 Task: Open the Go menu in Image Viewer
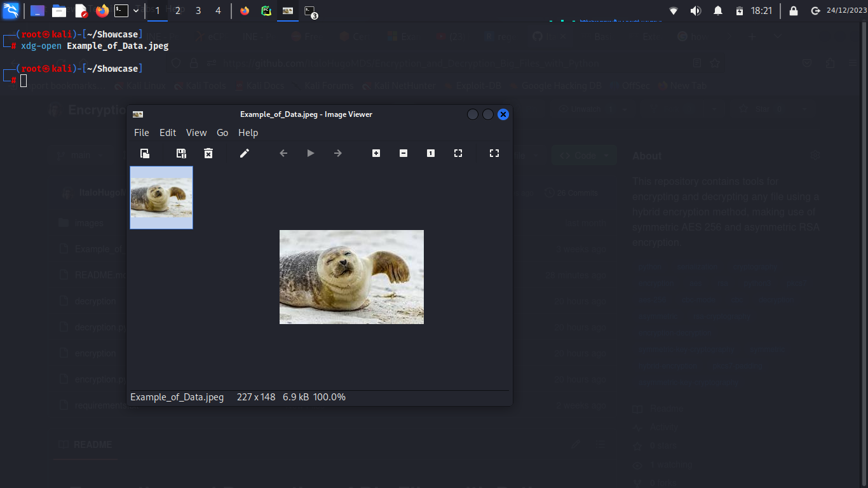pos(222,133)
